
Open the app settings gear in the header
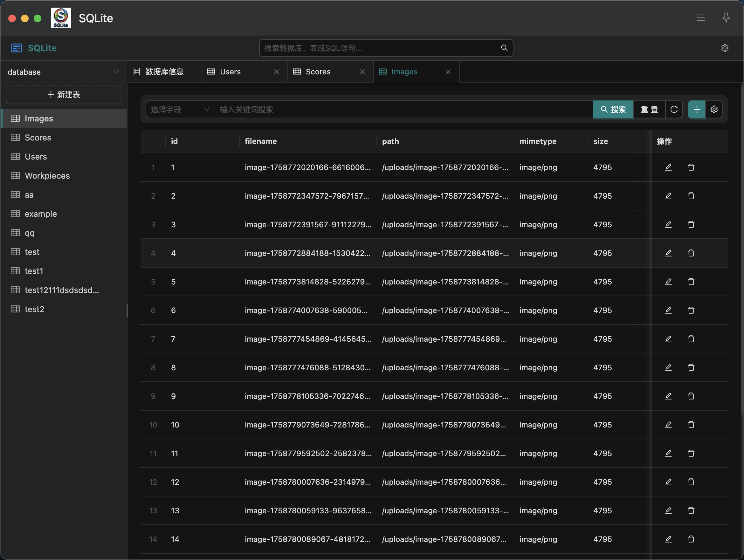point(725,48)
